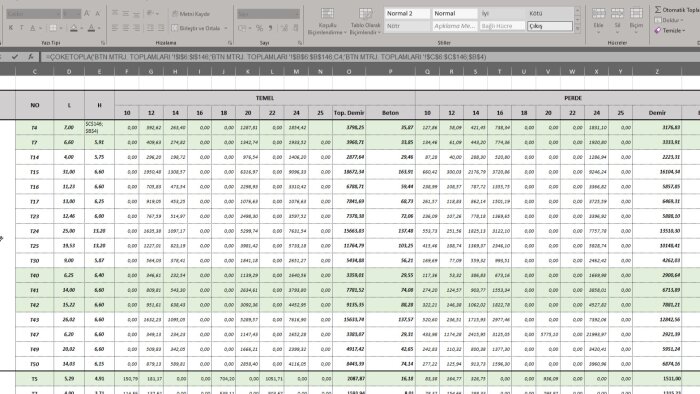
Task: Apply comma style number format
Action: click(x=271, y=28)
